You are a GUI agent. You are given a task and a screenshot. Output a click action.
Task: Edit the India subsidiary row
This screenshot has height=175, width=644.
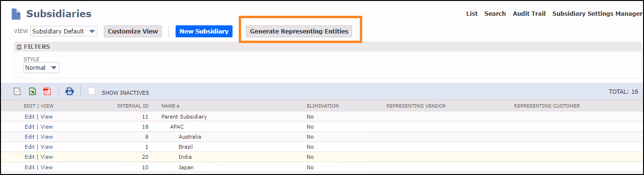click(30, 157)
